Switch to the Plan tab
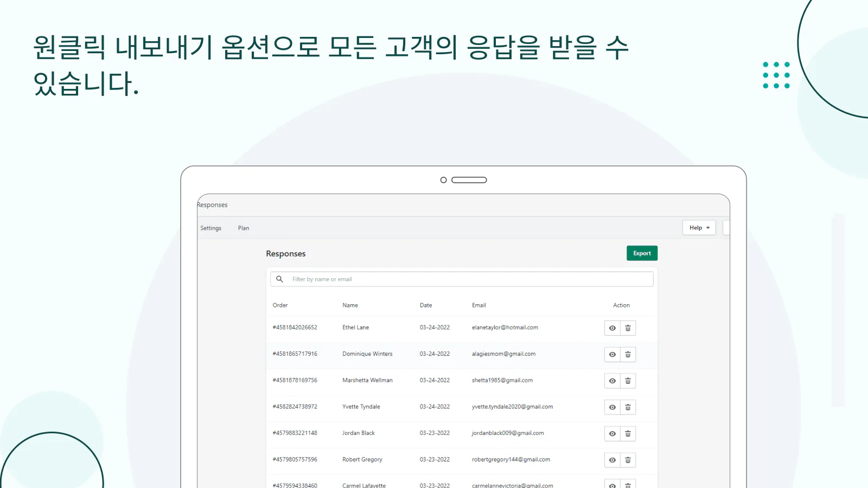 (244, 228)
